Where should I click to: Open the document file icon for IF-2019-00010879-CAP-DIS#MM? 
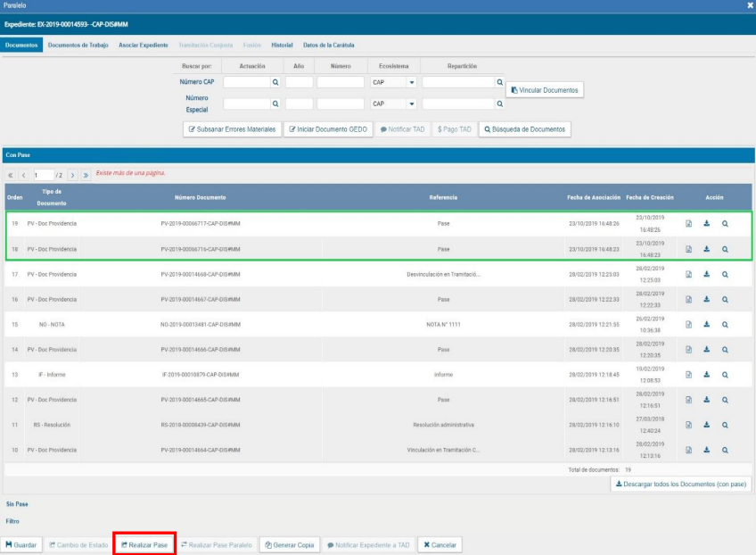pyautogui.click(x=688, y=375)
